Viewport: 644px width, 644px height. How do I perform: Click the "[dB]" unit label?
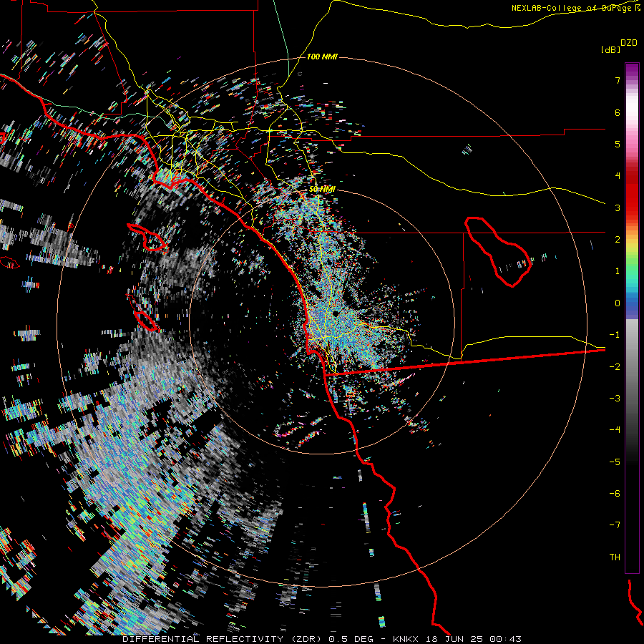point(610,49)
